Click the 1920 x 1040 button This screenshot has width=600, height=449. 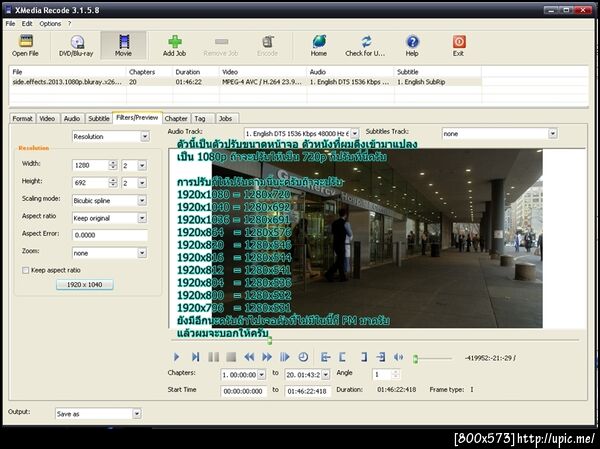pyautogui.click(x=83, y=285)
